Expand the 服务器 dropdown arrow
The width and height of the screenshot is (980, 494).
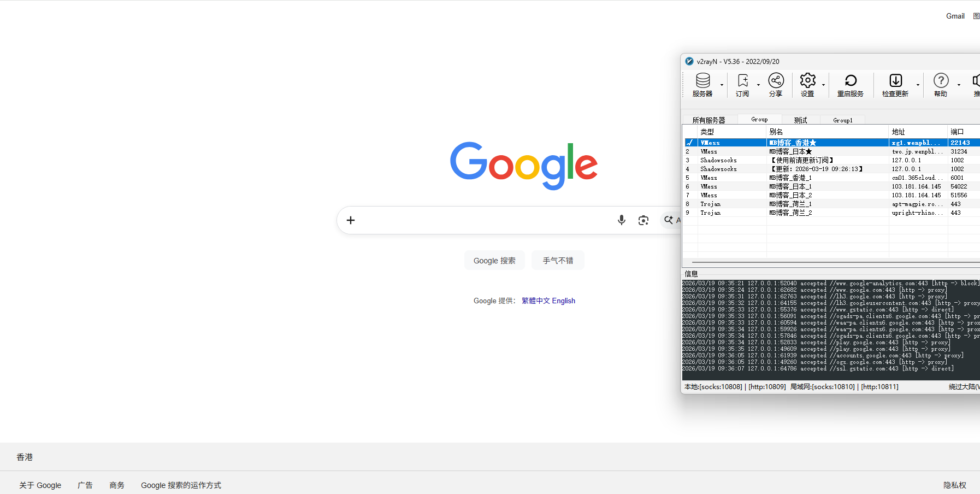click(x=722, y=85)
